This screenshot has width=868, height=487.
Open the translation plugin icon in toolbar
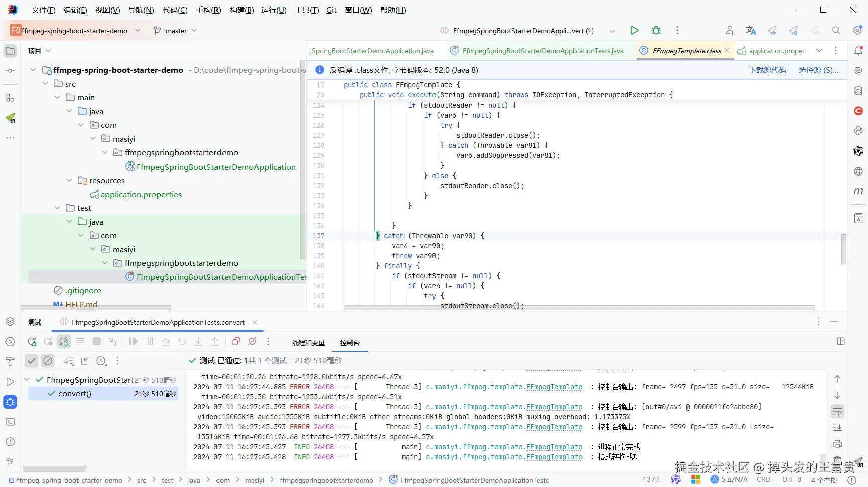pyautogui.click(x=751, y=31)
